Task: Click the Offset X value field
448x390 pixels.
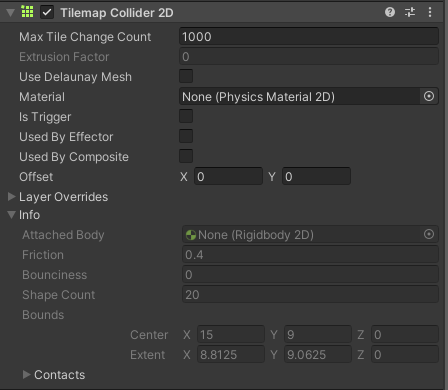Action: (x=228, y=176)
